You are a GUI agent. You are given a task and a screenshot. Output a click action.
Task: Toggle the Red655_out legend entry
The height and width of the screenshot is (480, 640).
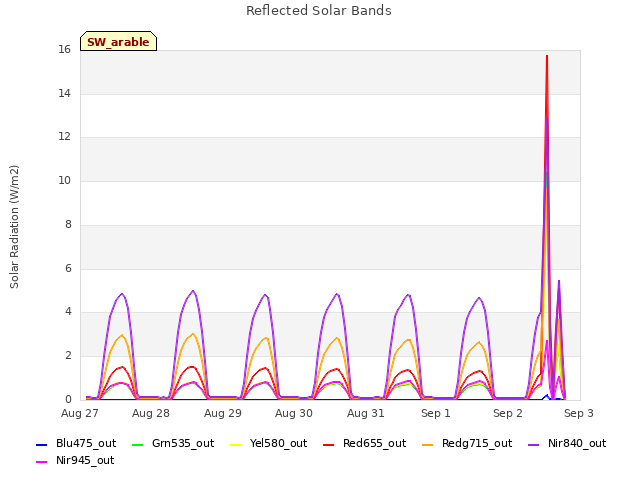(x=364, y=444)
